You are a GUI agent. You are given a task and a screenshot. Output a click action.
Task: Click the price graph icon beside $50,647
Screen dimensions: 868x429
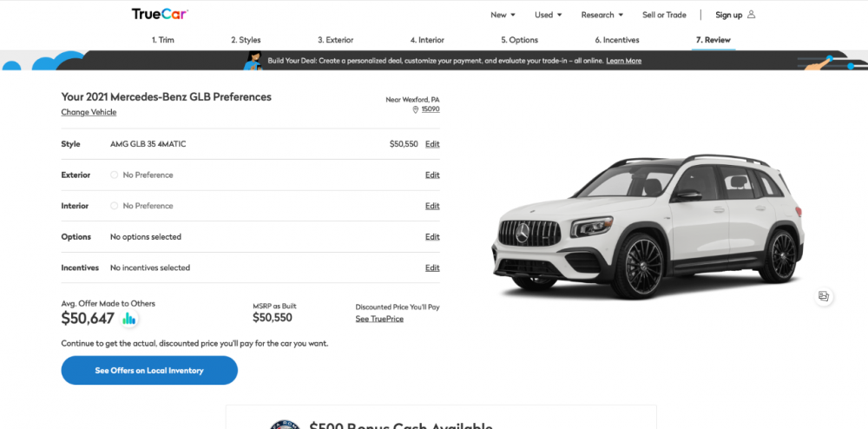point(129,319)
